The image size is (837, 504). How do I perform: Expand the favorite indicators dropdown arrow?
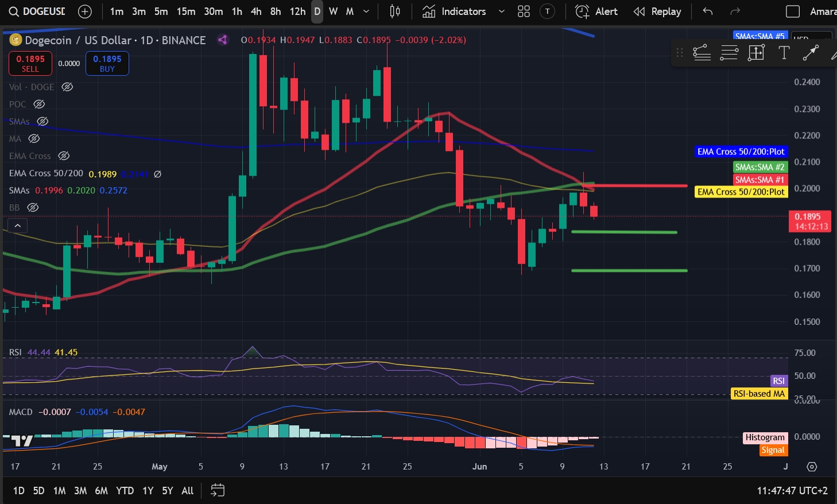click(501, 11)
